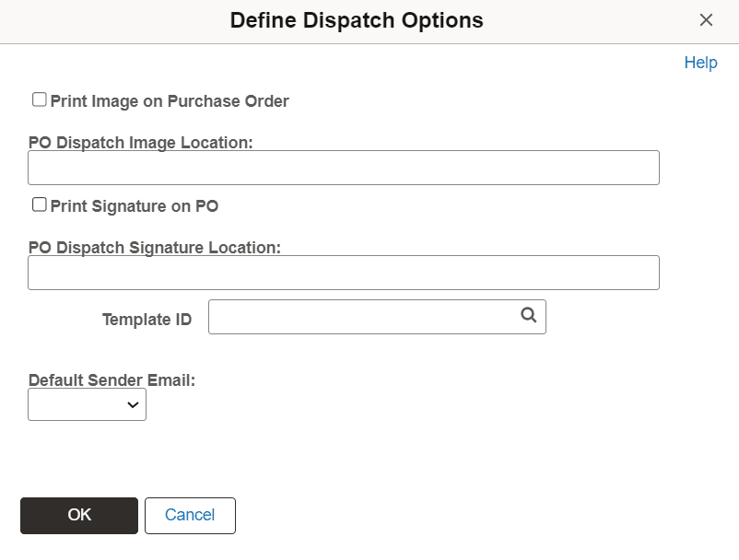Screen dimensions: 739x560
Task: Open the Help link
Action: point(701,62)
